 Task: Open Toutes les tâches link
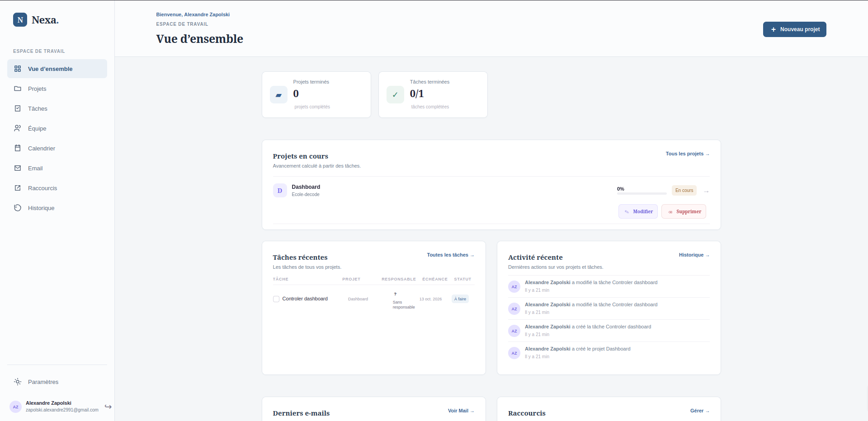[450, 255]
